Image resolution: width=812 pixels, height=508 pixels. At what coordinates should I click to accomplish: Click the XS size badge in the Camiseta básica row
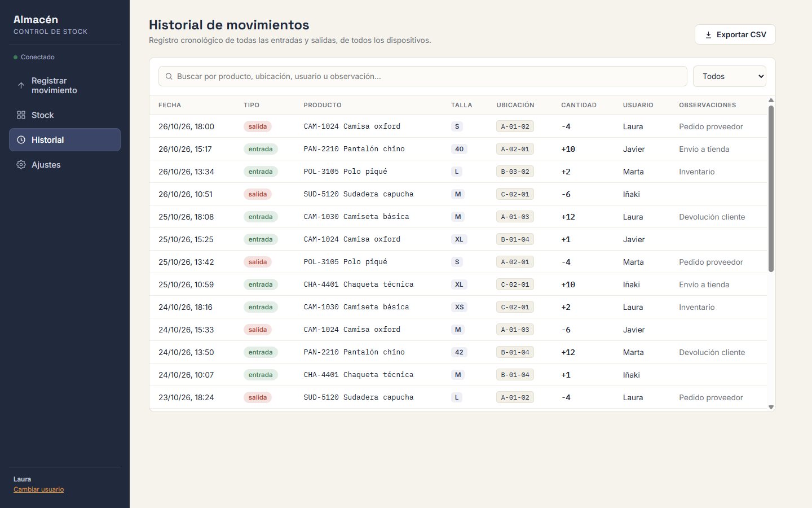coord(460,307)
